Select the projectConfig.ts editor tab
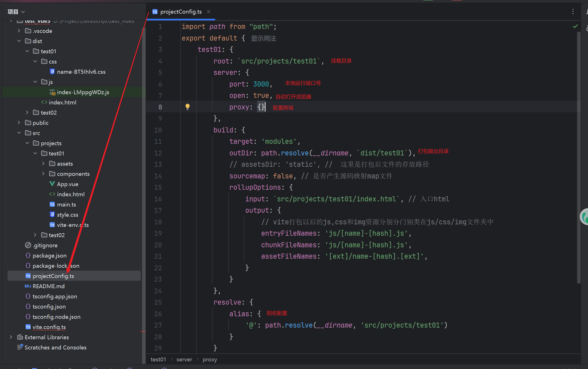The width and height of the screenshot is (588, 369). (180, 12)
